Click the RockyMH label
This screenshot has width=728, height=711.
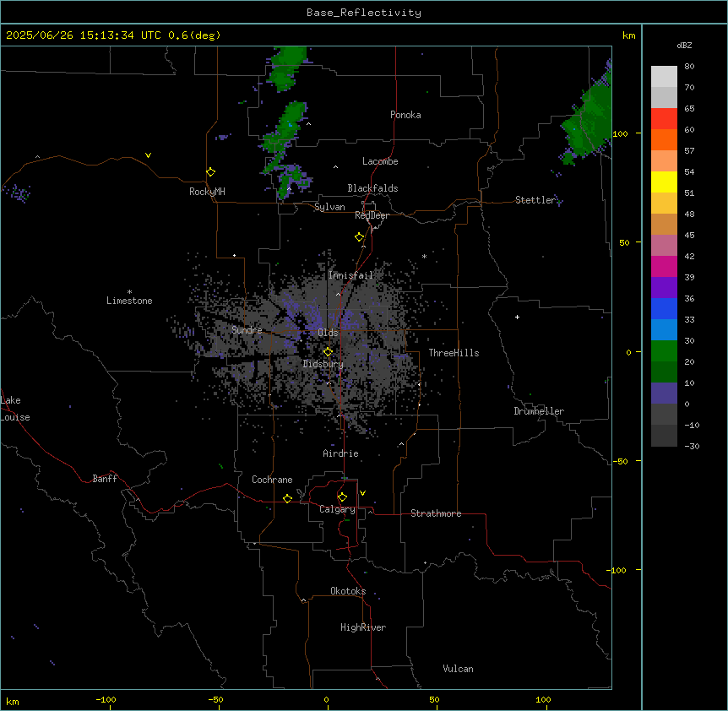click(x=207, y=192)
